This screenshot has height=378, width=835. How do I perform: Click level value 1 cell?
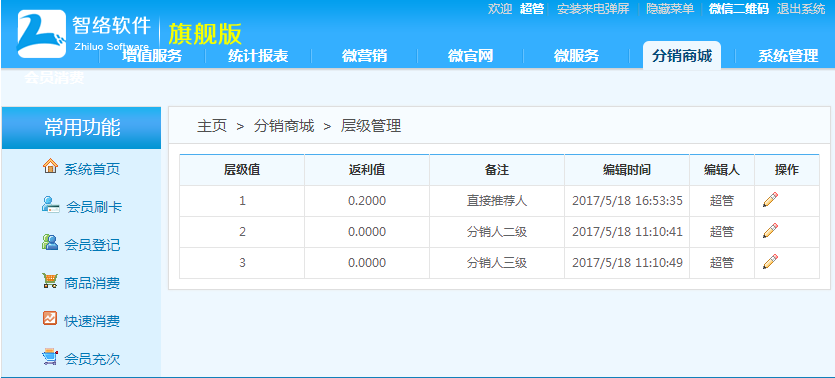[x=242, y=201]
